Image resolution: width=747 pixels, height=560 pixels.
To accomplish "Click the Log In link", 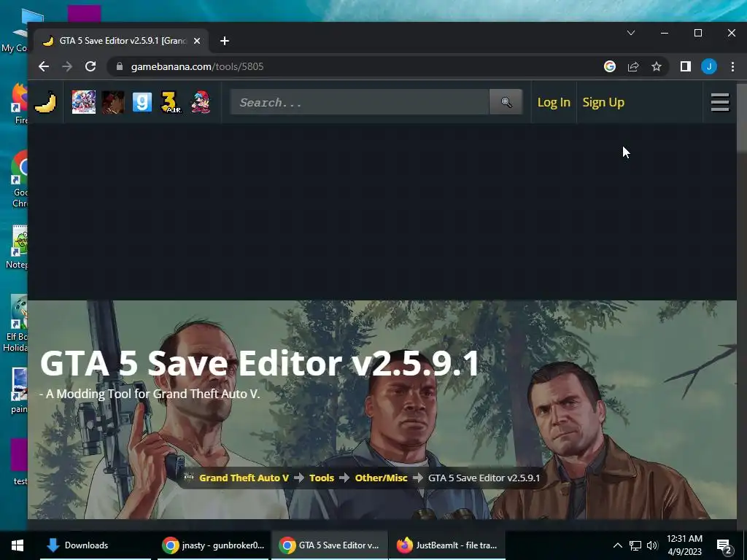I will tap(554, 102).
